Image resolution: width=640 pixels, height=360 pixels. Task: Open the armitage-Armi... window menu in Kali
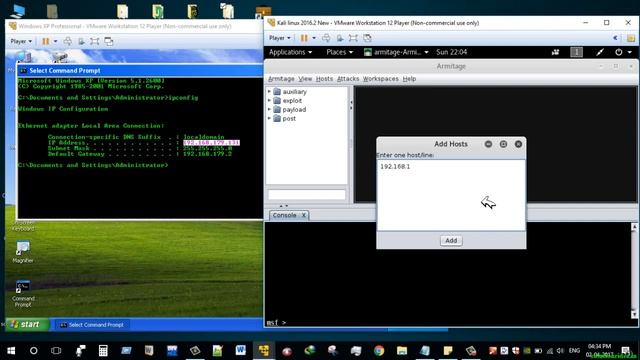(396, 52)
